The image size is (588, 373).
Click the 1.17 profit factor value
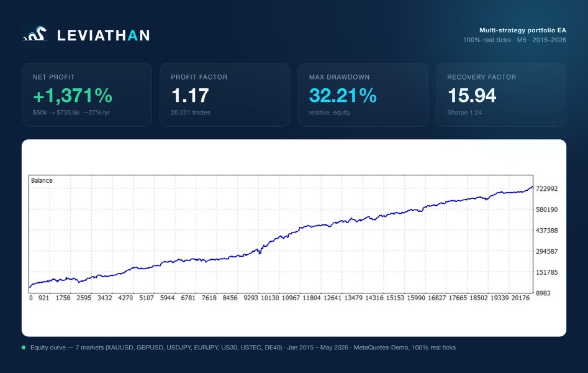[190, 95]
